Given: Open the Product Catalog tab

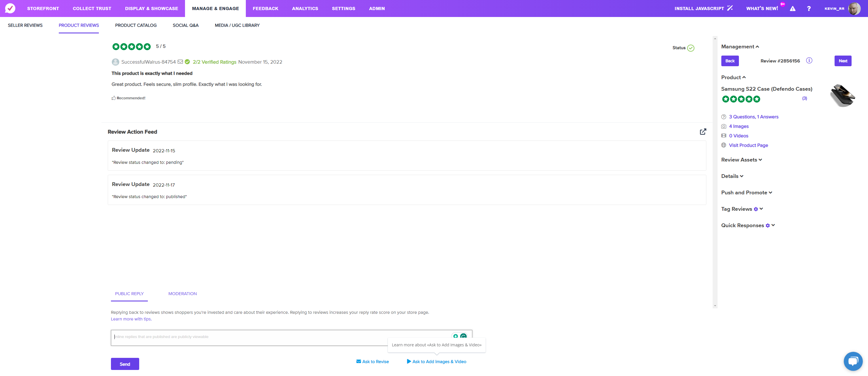Looking at the screenshot, I should point(136,25).
